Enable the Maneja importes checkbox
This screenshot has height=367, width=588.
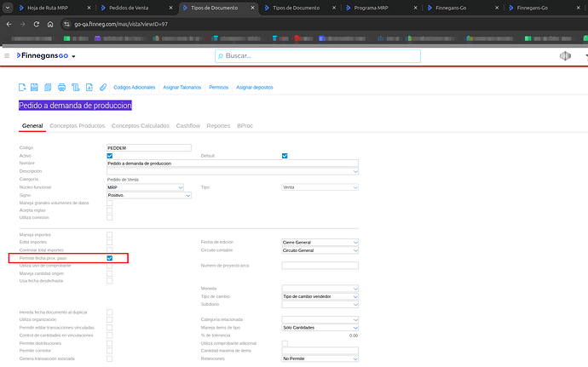click(109, 235)
